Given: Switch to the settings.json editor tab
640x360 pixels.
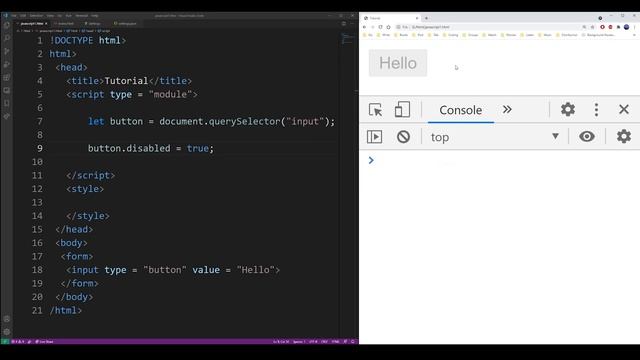Looking at the screenshot, I should [x=125, y=24].
